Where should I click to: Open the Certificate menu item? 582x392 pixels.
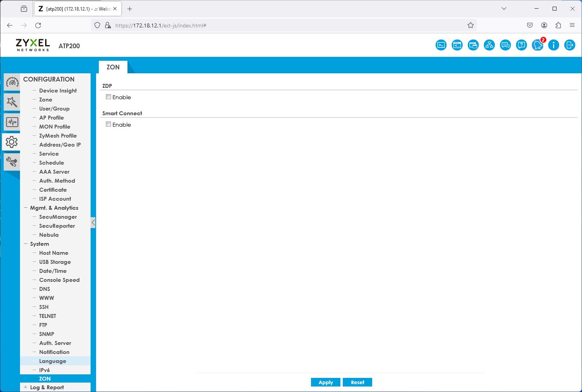(53, 190)
